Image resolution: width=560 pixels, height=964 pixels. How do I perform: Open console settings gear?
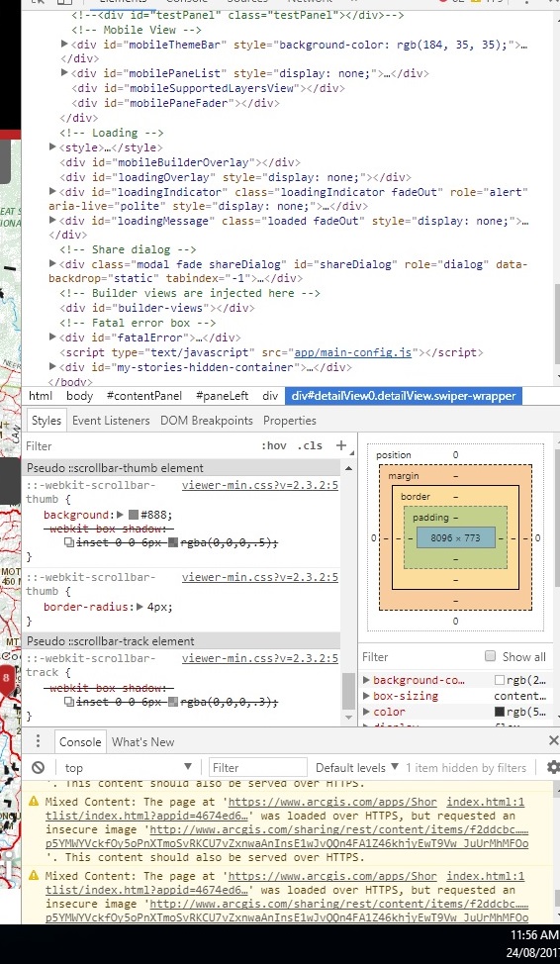click(x=553, y=767)
